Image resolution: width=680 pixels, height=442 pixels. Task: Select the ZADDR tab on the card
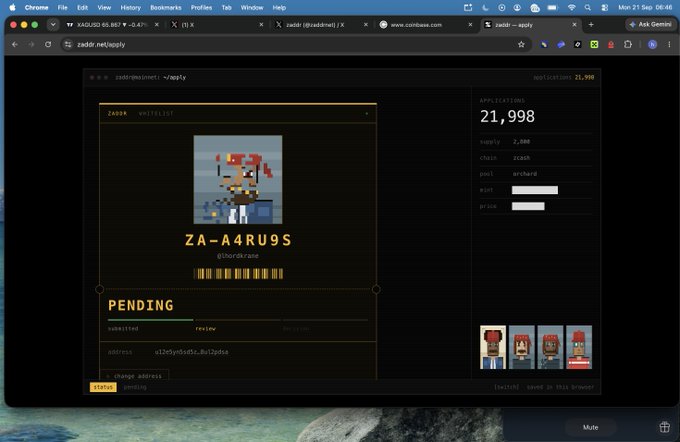118,113
